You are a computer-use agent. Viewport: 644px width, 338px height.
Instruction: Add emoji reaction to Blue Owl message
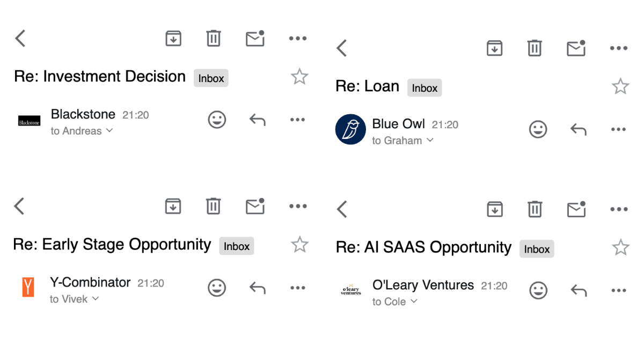pos(538,129)
